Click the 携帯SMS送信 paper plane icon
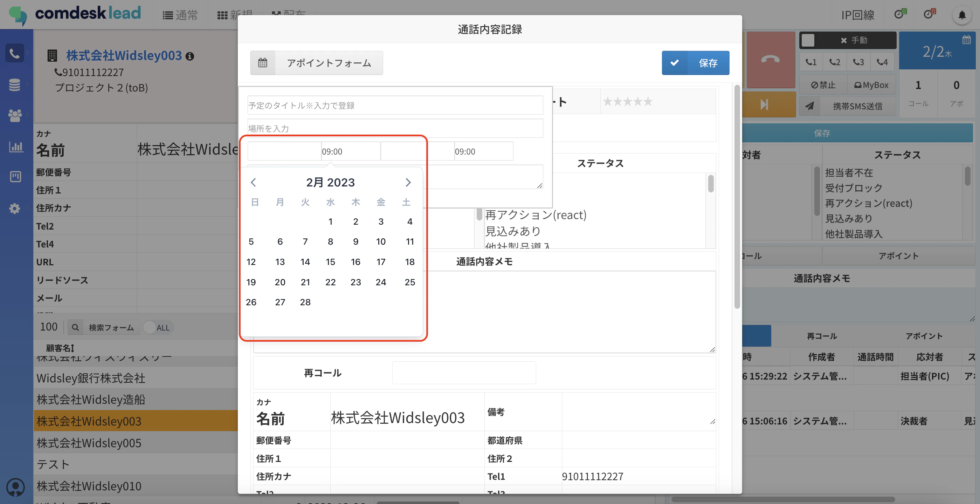The height and width of the screenshot is (504, 980). pos(809,106)
